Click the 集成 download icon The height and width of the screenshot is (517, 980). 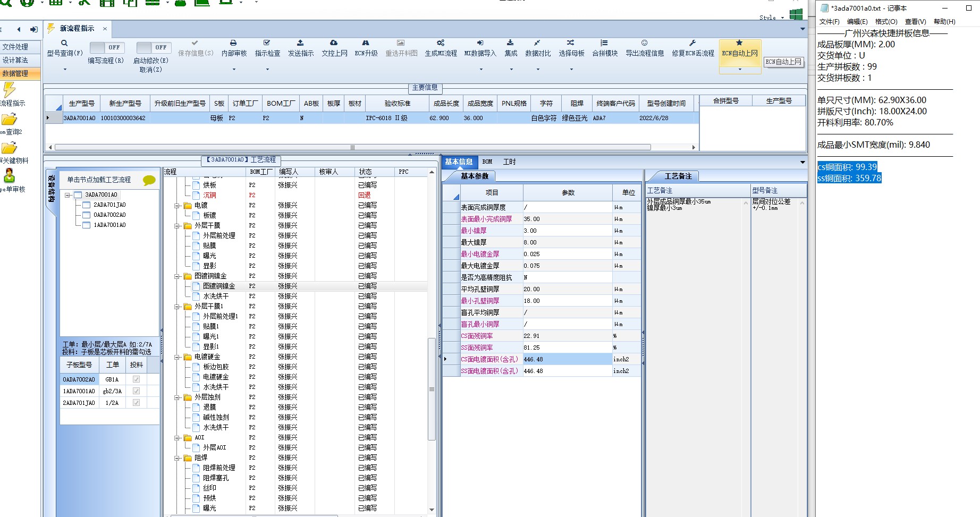(510, 43)
